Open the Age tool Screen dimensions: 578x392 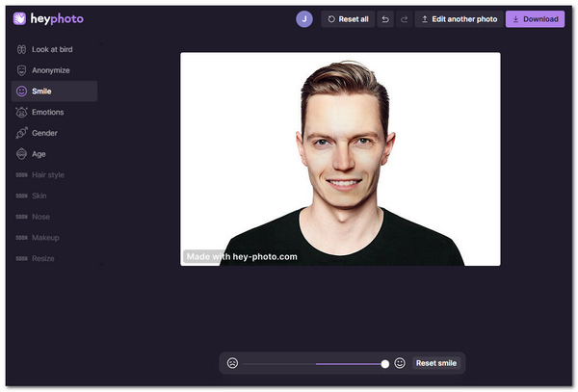(39, 154)
